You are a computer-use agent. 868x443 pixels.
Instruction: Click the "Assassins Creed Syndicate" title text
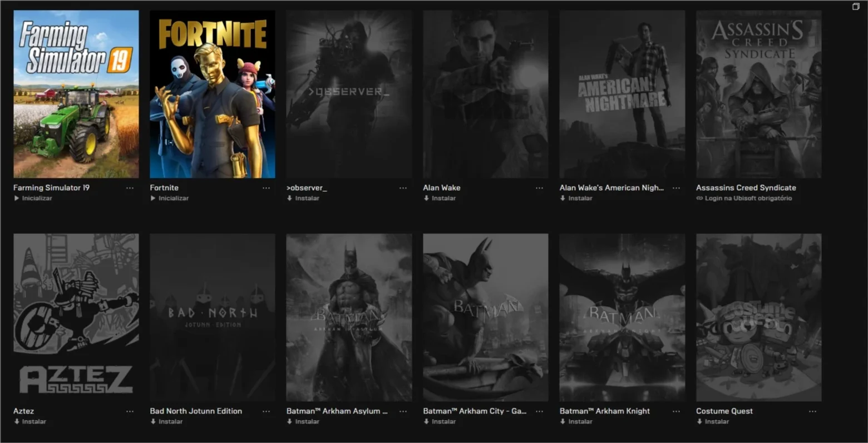(746, 188)
